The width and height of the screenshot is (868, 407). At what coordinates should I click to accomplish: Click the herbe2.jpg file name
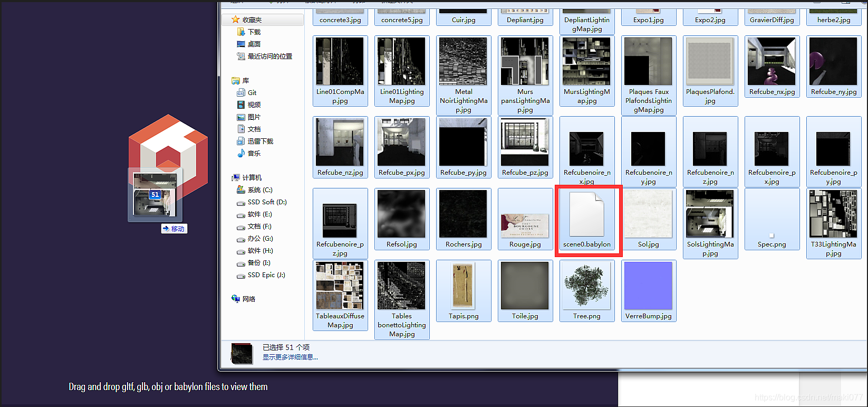pyautogui.click(x=834, y=20)
